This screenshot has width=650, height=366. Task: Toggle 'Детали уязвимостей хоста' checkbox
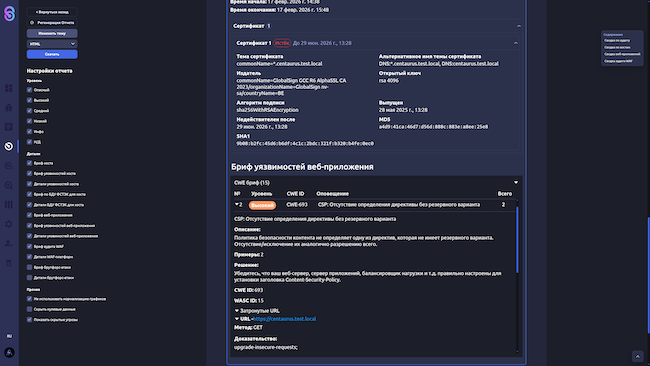[x=29, y=184]
